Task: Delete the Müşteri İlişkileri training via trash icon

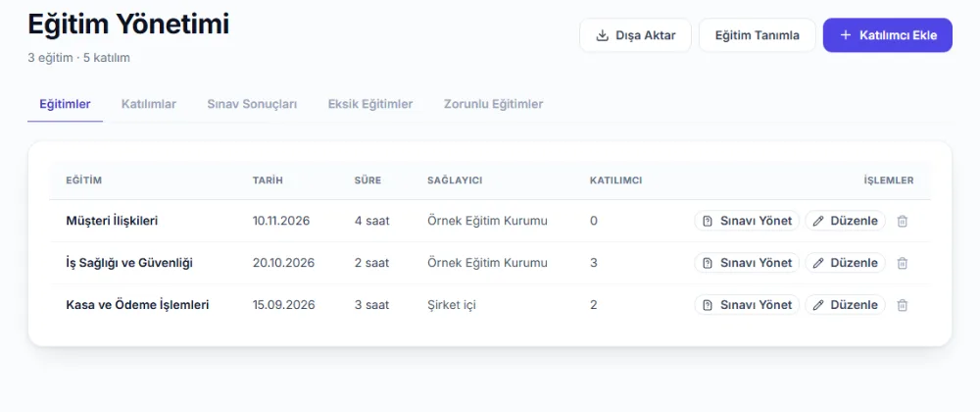Action: coord(902,221)
